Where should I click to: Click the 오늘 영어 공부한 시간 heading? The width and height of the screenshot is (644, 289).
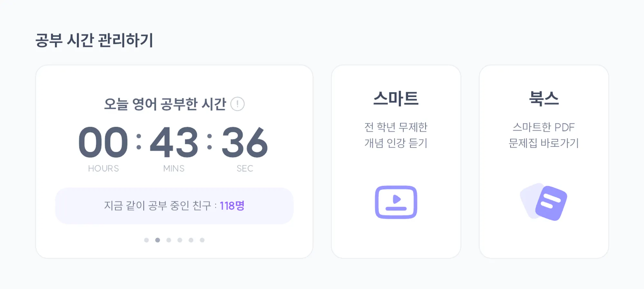pyautogui.click(x=165, y=104)
